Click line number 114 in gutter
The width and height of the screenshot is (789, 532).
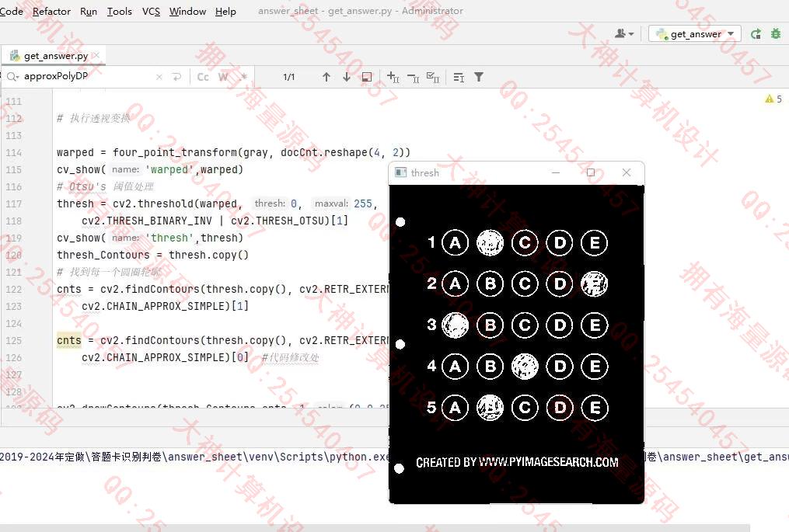[13, 152]
